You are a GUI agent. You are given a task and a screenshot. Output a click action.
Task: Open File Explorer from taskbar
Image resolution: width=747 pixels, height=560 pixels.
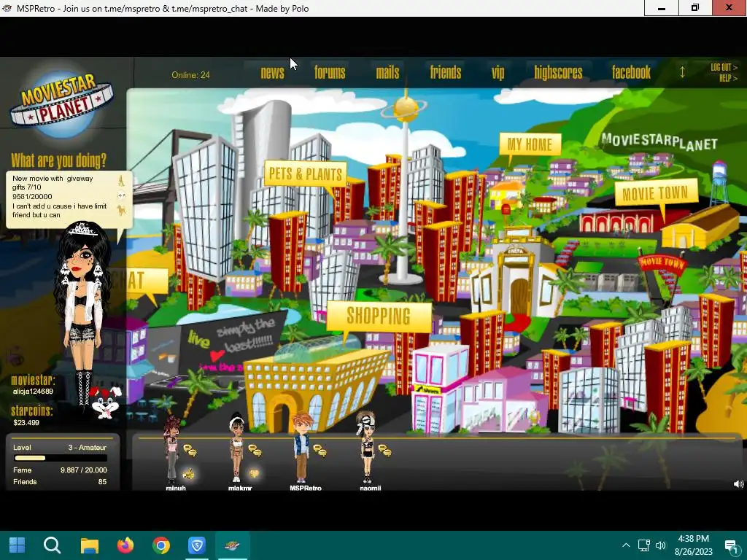89,545
